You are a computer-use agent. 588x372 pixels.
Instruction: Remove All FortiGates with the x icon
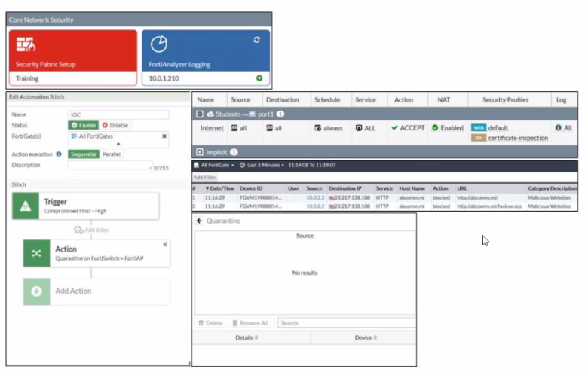pos(164,136)
